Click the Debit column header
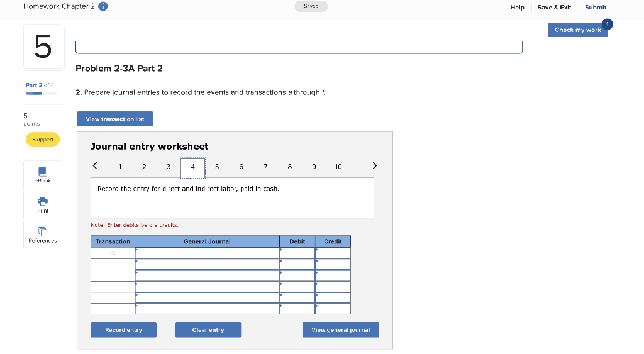Viewport: 644px width, 354px height. click(x=297, y=241)
